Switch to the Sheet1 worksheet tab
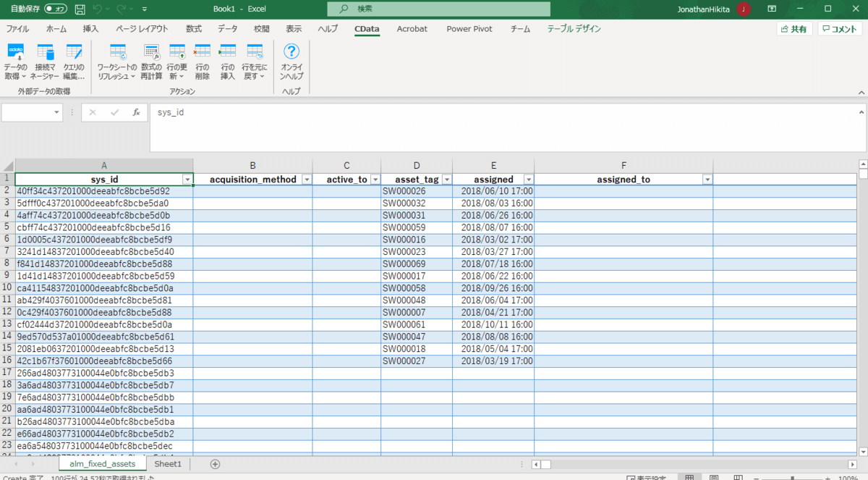Viewport: 868px width, 480px height. point(168,463)
